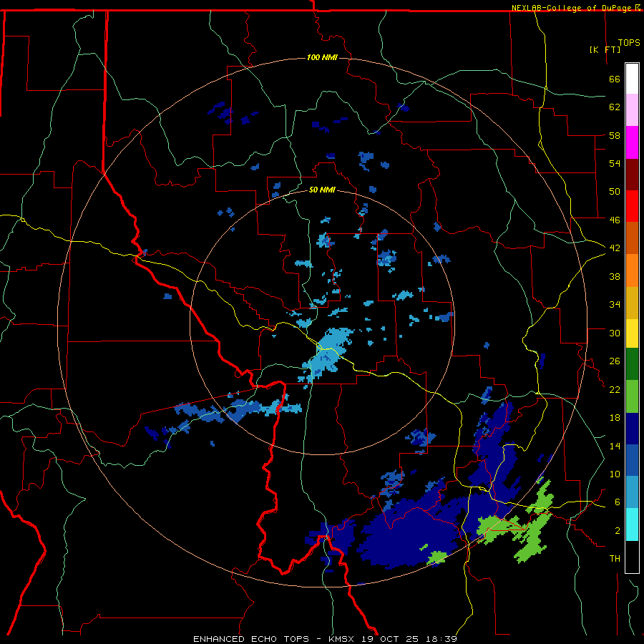Screen dimensions: 644x644
Task: Click the light blue legend swatch near 6
Action: pos(632,492)
